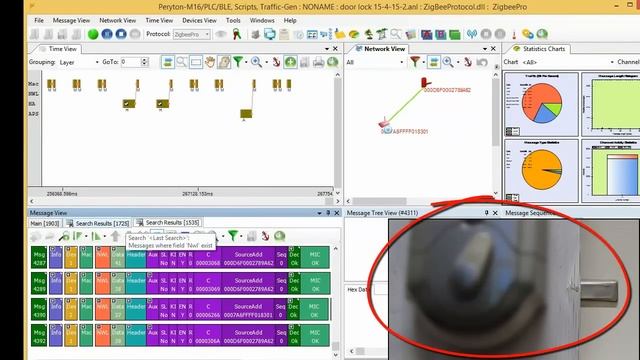640x360 pixels.
Task: Pin the Message Tree View panel
Action: [x=487, y=213]
